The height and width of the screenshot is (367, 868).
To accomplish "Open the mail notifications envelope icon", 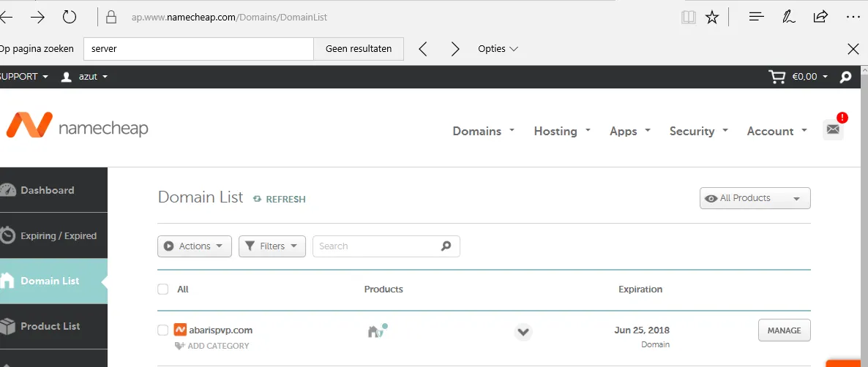I will pos(833,129).
